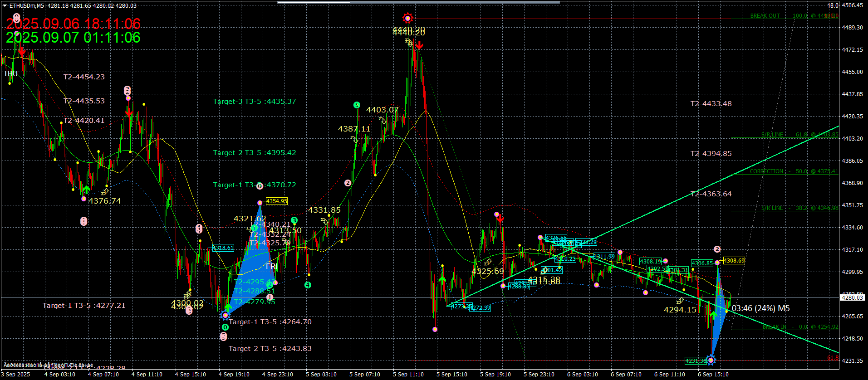Click the blue sun marker left of Target-1 4264.70
The width and height of the screenshot is (868, 380).
coord(225,315)
